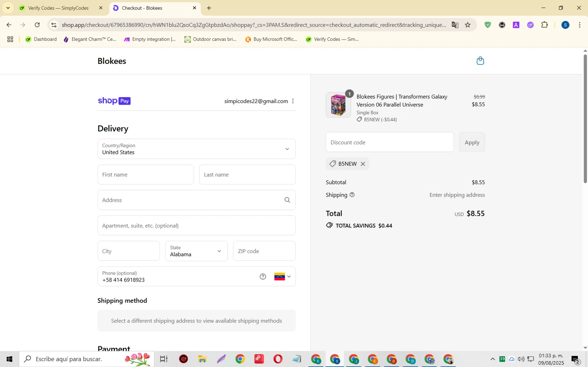Open the Dashboard bookmark
The height and width of the screenshot is (367, 588).
(41, 39)
